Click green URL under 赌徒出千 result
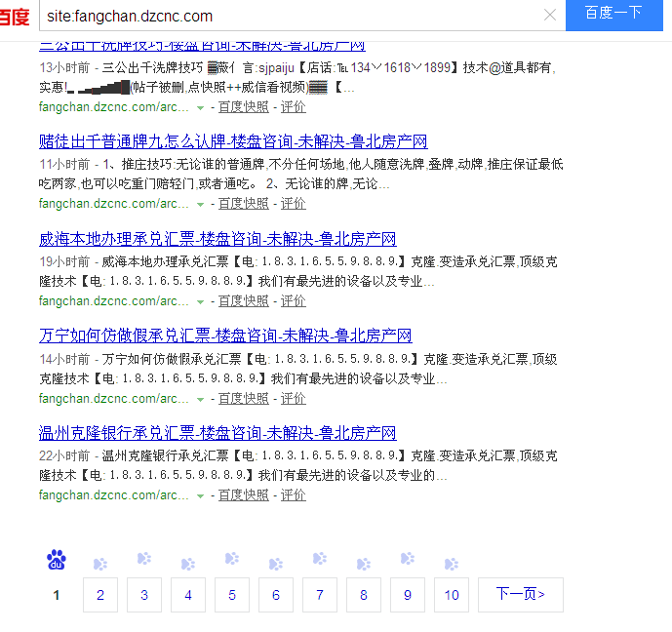The image size is (672, 632). click(113, 204)
